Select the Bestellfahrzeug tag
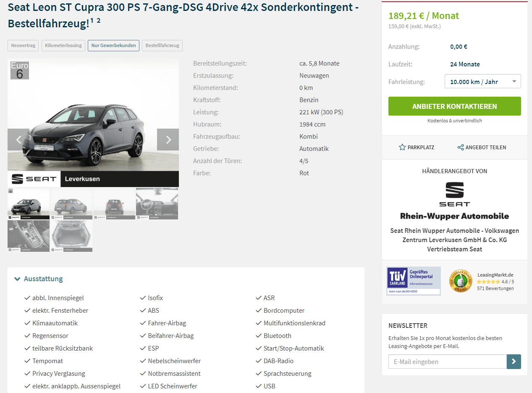The height and width of the screenshot is (393, 532). pyautogui.click(x=162, y=45)
